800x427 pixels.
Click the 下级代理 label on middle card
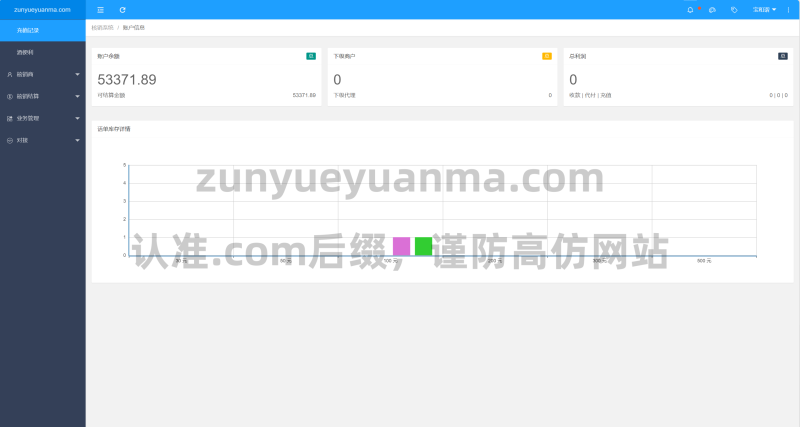pos(344,95)
